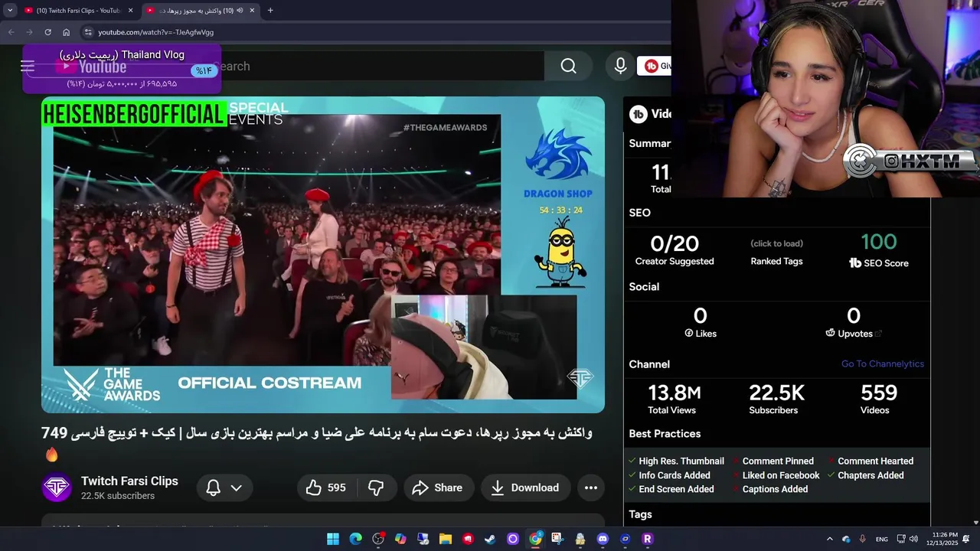Image resolution: width=980 pixels, height=551 pixels.
Task: Click into the YouTube search field
Action: 379,67
